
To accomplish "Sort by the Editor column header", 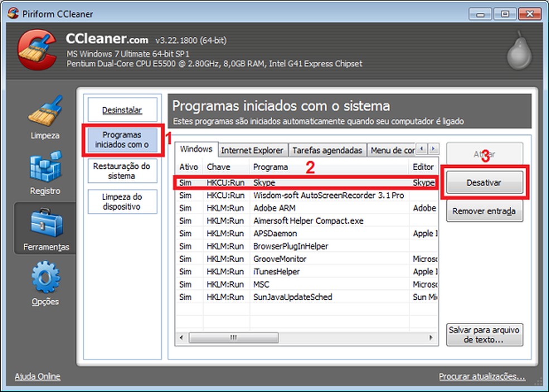I will click(423, 167).
